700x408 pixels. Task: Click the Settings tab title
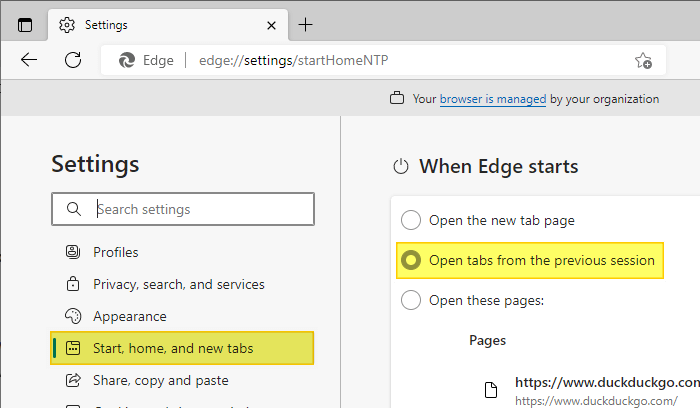[x=106, y=25]
